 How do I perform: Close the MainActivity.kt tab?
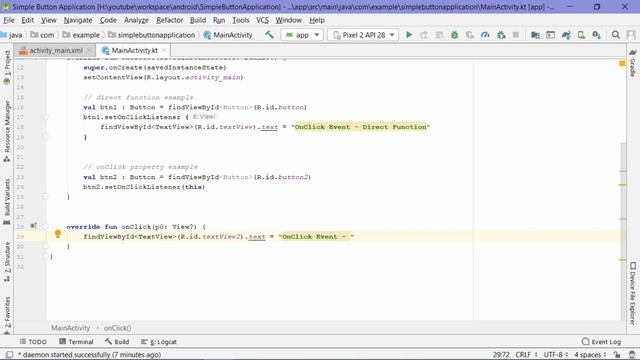164,50
